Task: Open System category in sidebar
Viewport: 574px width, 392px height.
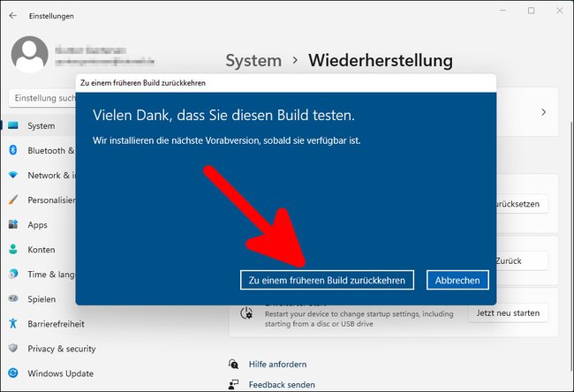Action: [x=40, y=125]
